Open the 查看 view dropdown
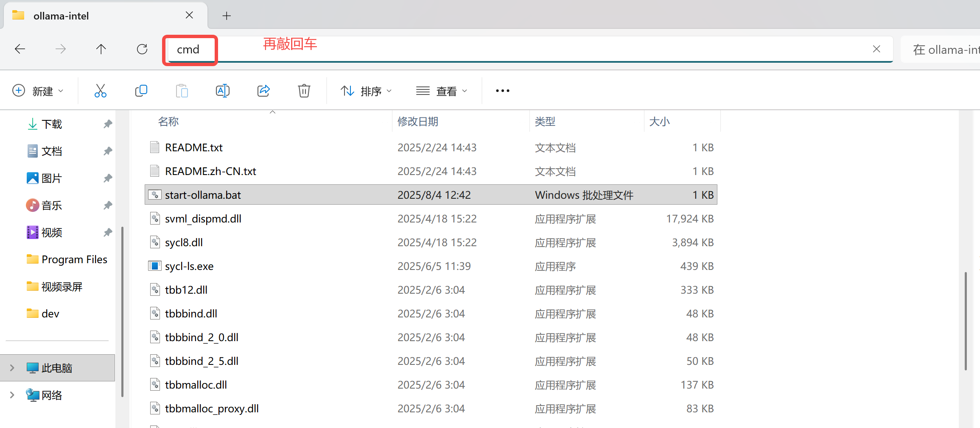The height and width of the screenshot is (428, 980). click(441, 91)
